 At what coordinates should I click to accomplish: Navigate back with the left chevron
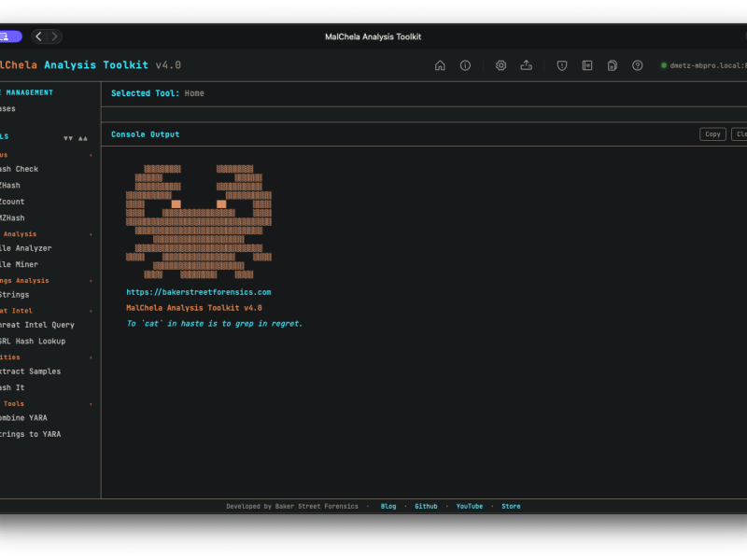[39, 36]
